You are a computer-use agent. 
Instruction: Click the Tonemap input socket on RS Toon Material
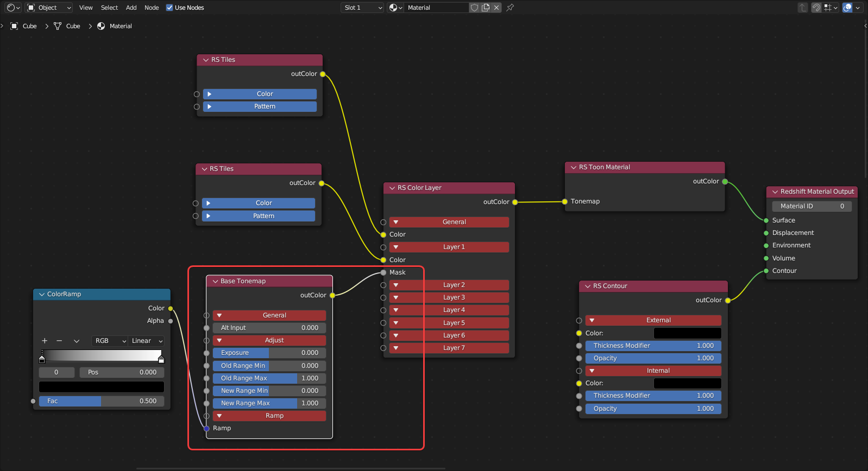click(565, 201)
